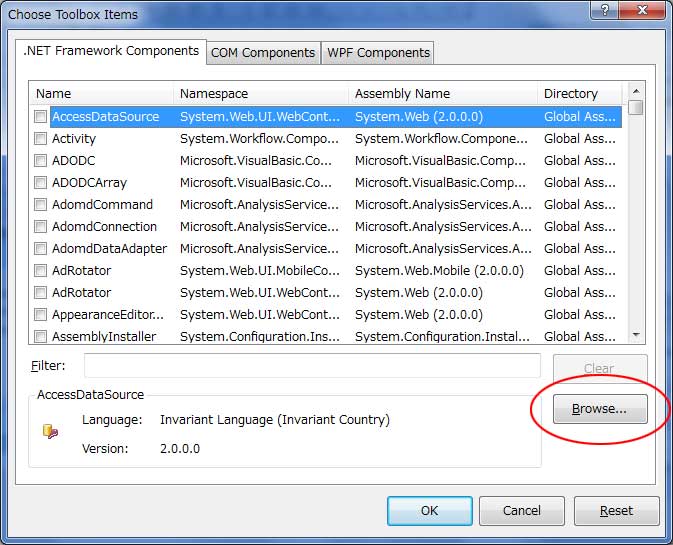
Task: Open the COM Components tab
Action: coord(263,53)
